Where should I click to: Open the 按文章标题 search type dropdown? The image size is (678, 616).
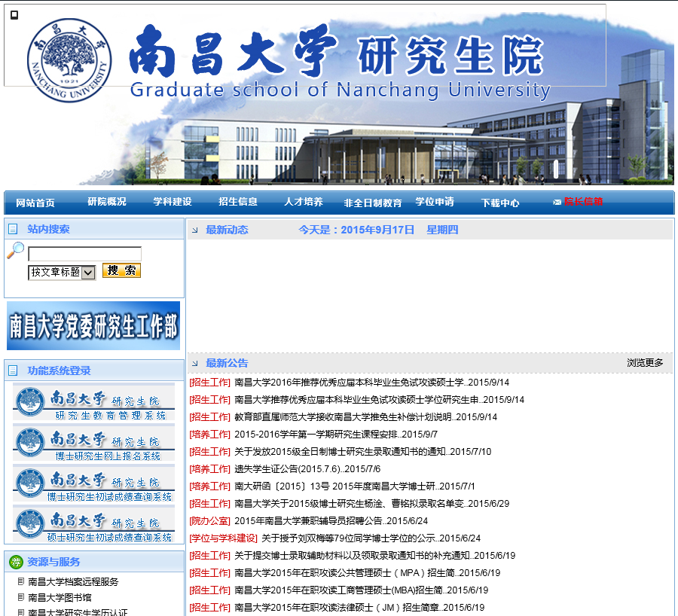point(62,273)
